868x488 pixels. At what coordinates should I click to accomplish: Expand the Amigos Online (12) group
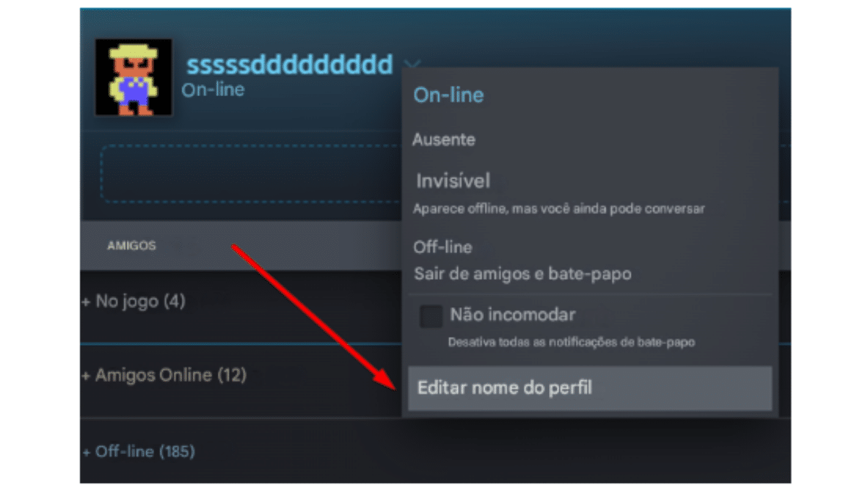click(x=164, y=376)
